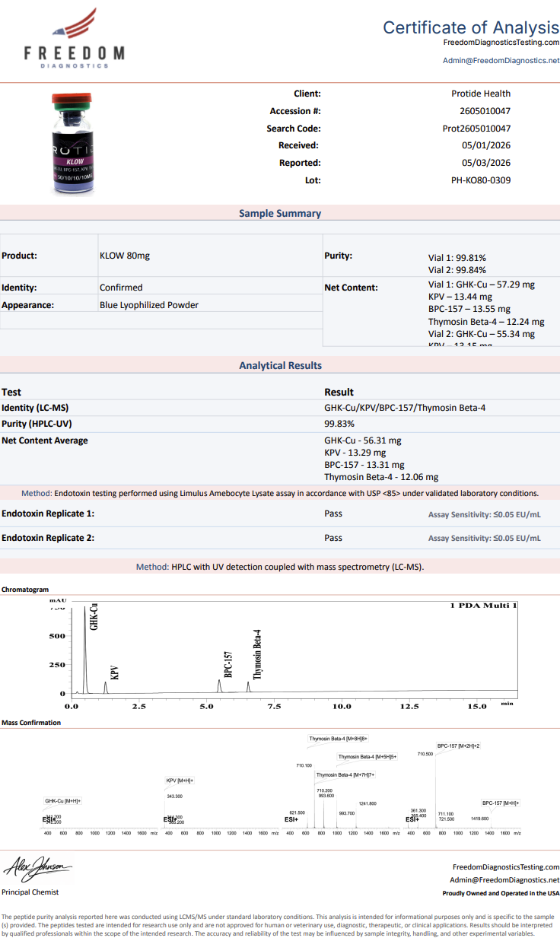Screen dimensions: 560x938
Task: Select Replicate 1 assay sensitivity text
Action: [x=485, y=515]
